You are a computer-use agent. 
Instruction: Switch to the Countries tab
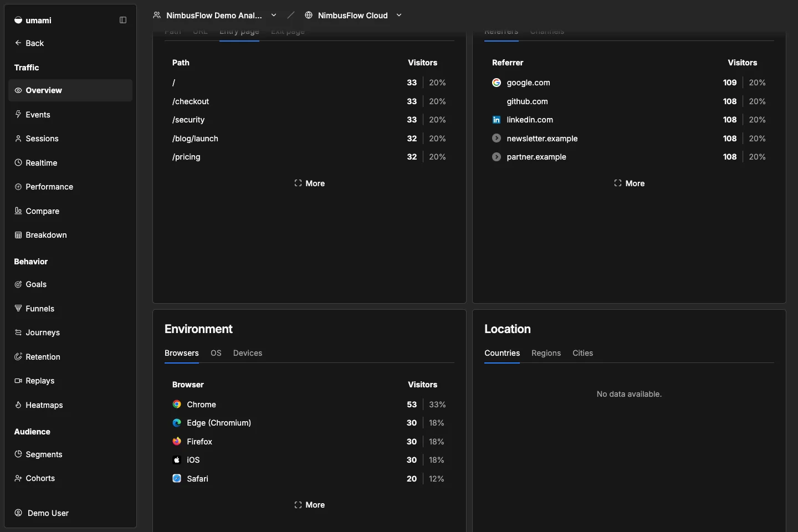click(502, 353)
